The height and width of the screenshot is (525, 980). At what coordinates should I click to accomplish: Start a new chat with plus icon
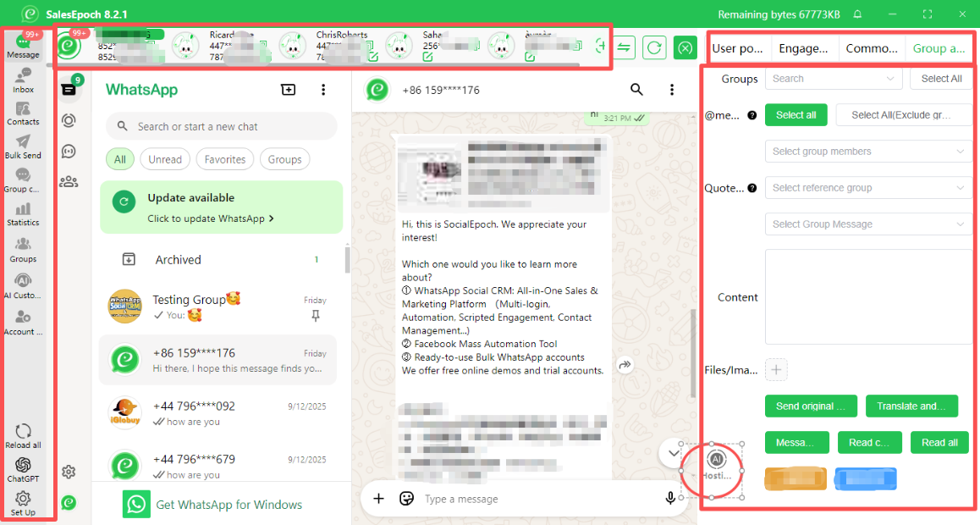pyautogui.click(x=288, y=90)
